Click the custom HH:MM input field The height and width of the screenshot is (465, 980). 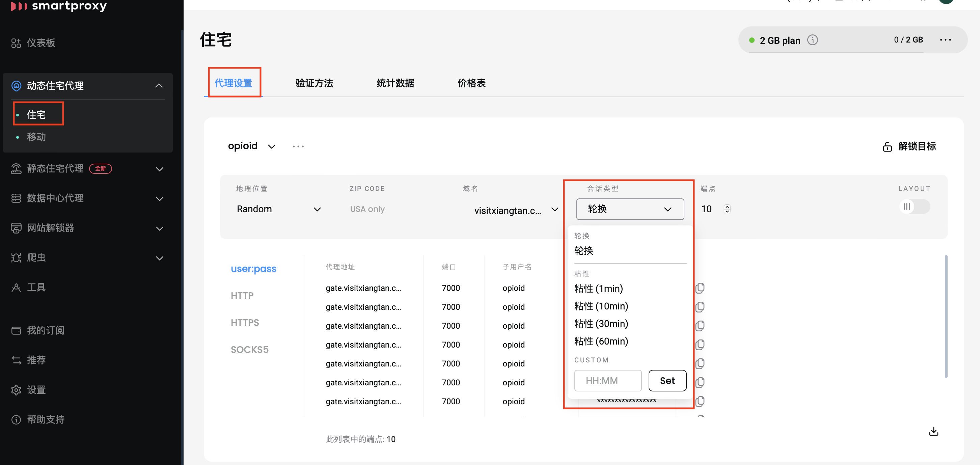607,381
